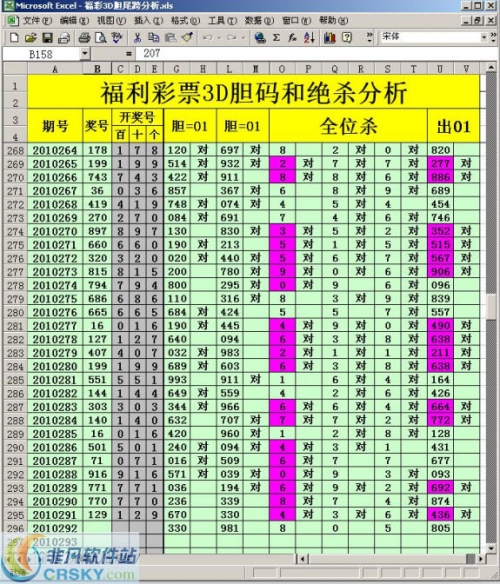Sort ascending with the A-Z arrow icon
Screen dimensions: 500x584
tap(309, 38)
